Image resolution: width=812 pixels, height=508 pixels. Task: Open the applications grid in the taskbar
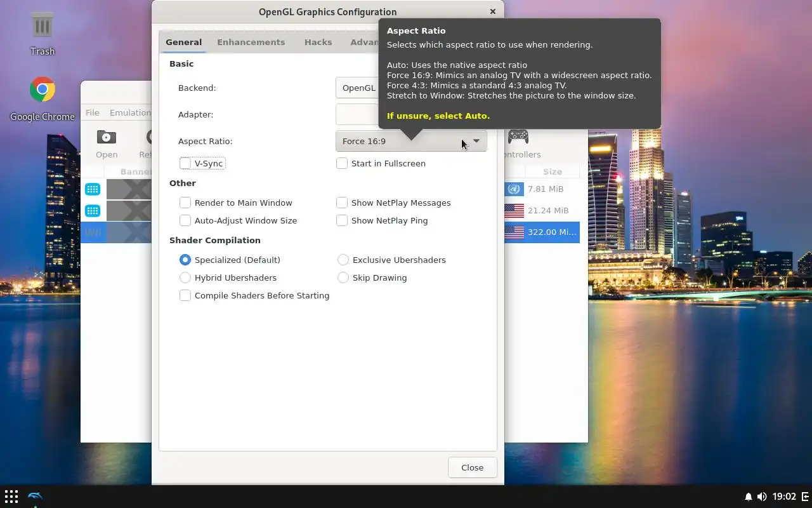point(11,496)
